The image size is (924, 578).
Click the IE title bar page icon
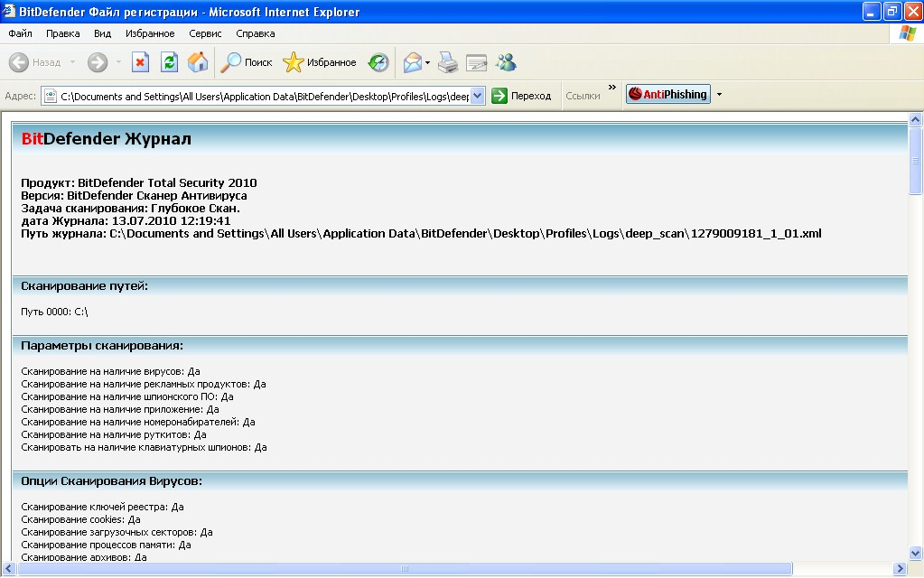click(8, 11)
